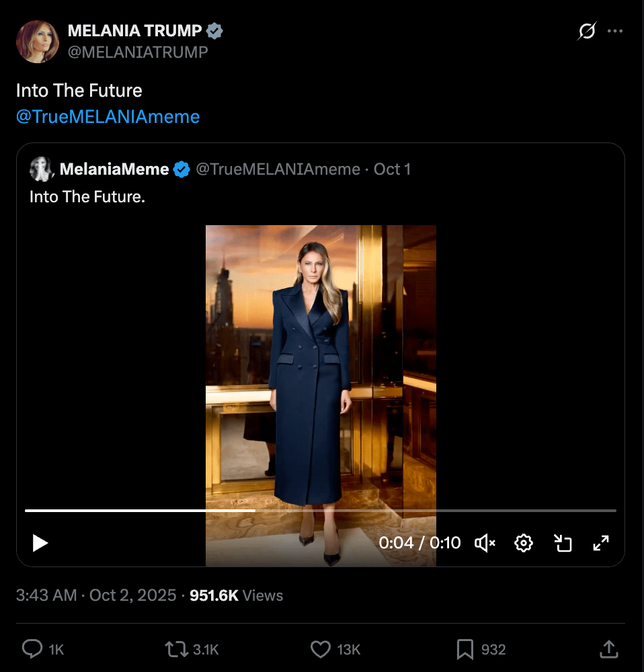Click the Oct 1 timestamp

pos(392,169)
